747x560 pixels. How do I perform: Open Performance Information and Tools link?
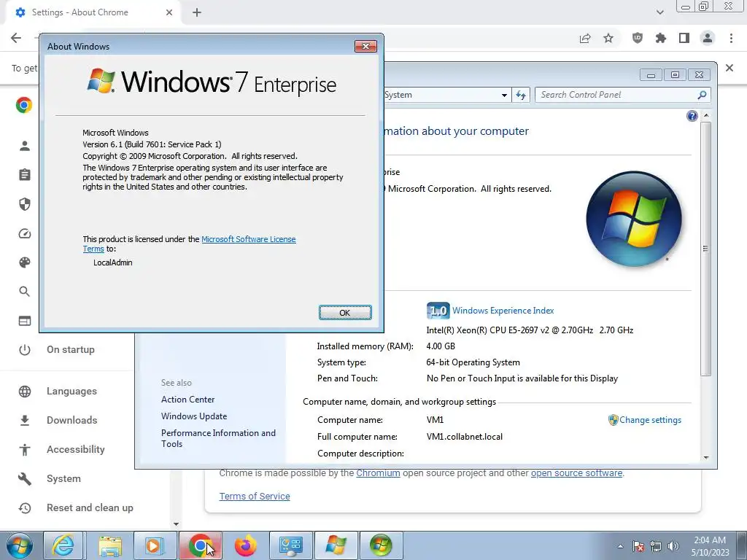click(x=218, y=438)
